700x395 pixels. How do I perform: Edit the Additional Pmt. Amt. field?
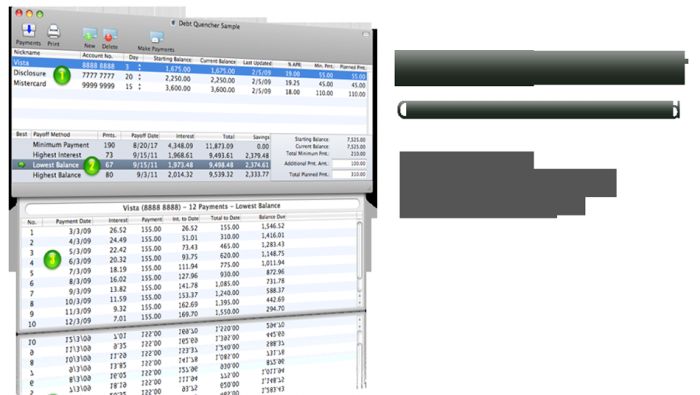[x=349, y=164]
